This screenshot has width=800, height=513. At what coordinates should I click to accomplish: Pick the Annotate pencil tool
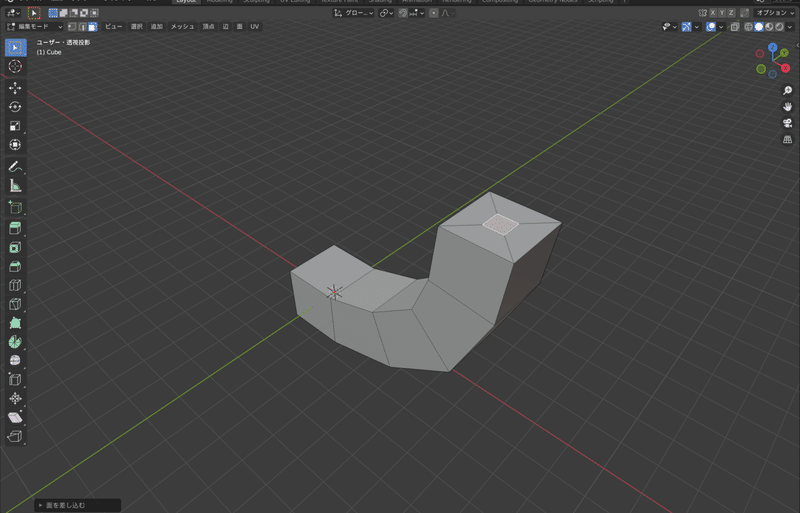point(15,166)
